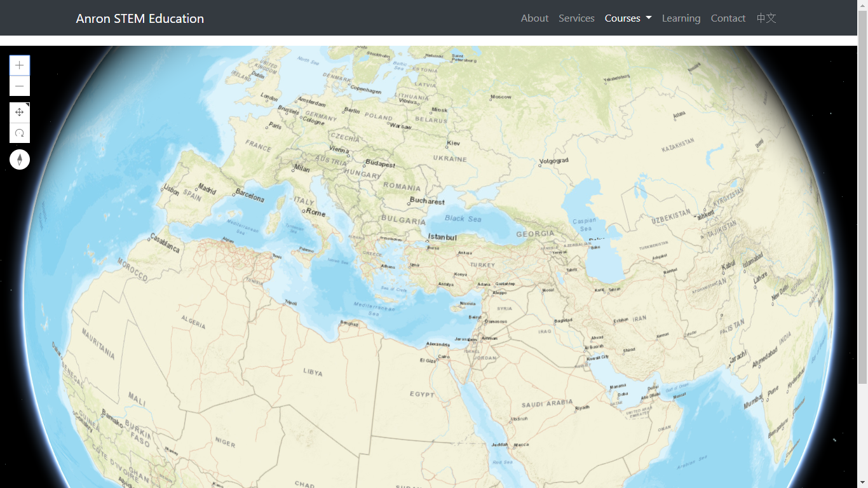This screenshot has width=868, height=488.
Task: Expand the Courses dropdown menu
Action: pos(628,18)
